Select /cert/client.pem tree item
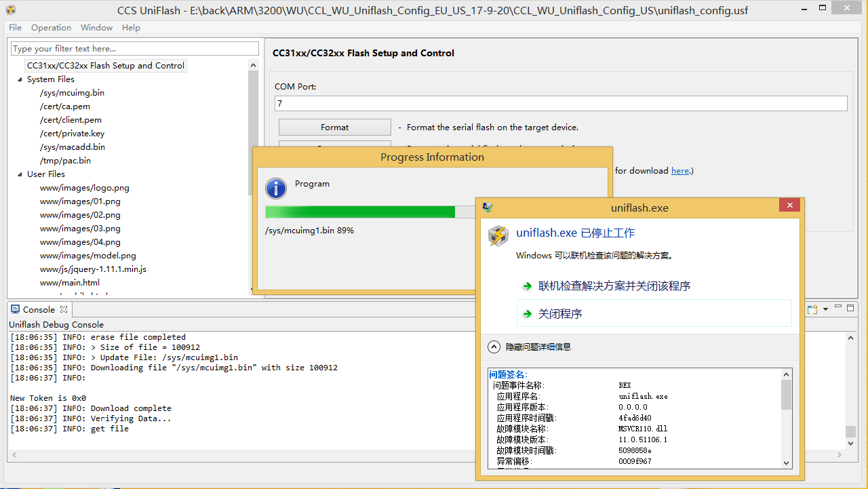The height and width of the screenshot is (489, 868). tap(71, 120)
